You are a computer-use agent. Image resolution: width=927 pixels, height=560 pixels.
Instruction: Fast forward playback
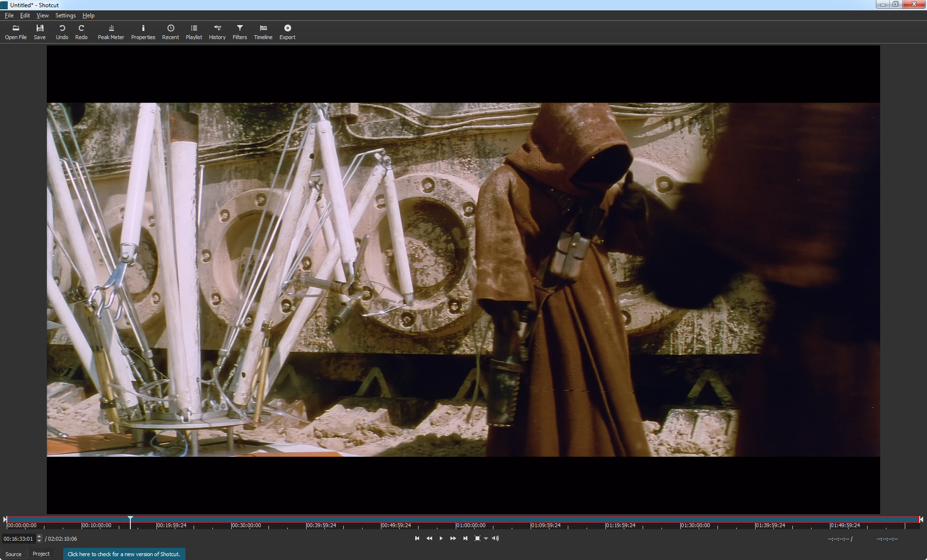pyautogui.click(x=453, y=538)
